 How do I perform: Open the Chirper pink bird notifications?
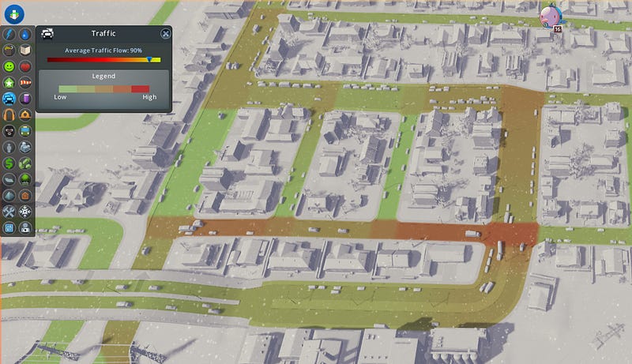(551, 16)
